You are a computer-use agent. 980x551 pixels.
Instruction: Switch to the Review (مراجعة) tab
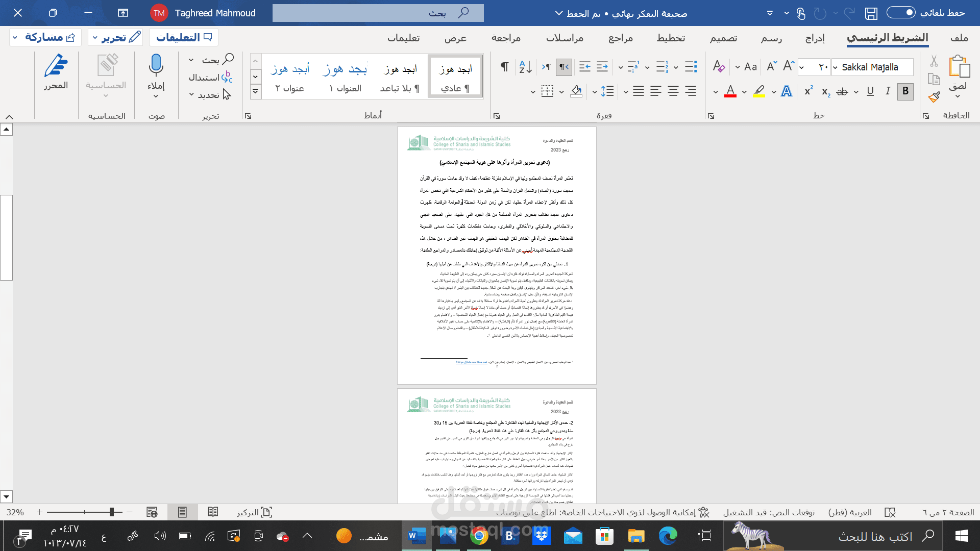click(506, 38)
